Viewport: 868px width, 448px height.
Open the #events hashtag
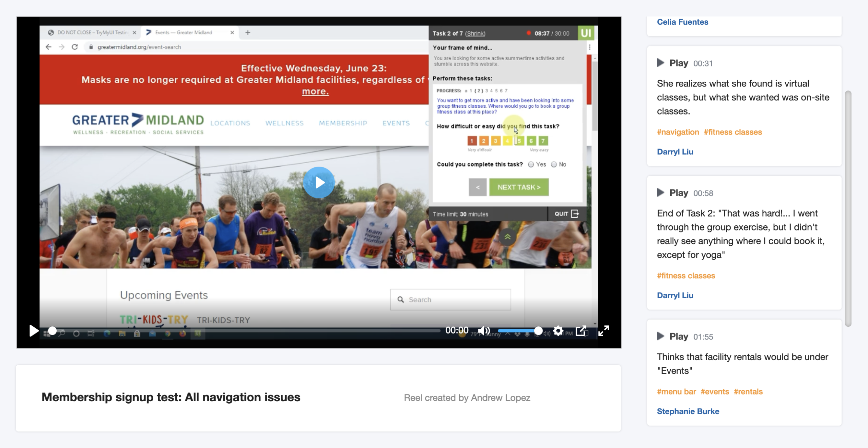point(715,392)
